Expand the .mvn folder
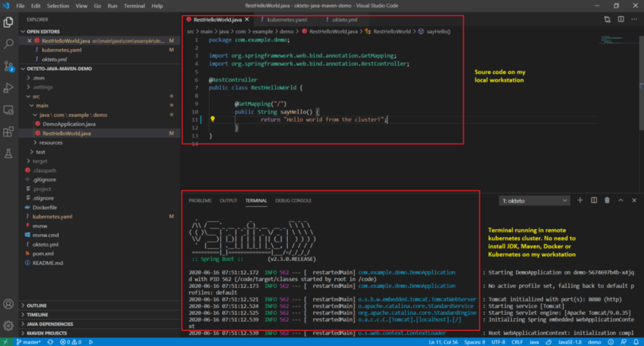 click(39, 78)
